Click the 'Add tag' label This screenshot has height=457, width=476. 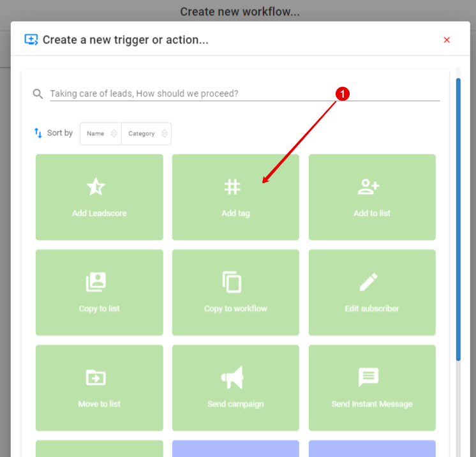click(x=235, y=213)
